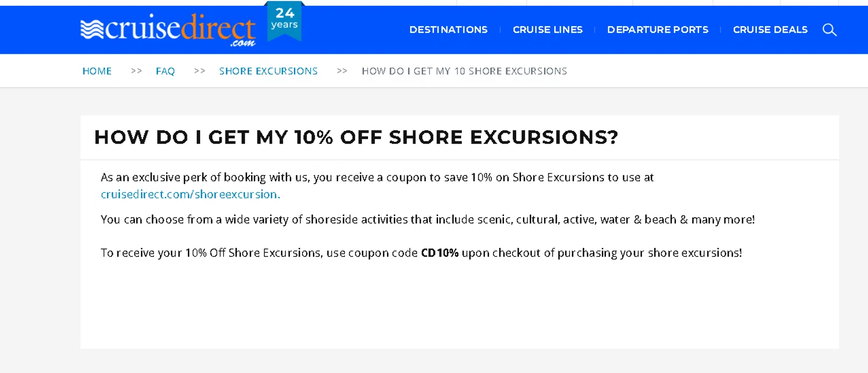Go to the Home breadcrumb
This screenshot has height=373, width=868.
(x=97, y=71)
